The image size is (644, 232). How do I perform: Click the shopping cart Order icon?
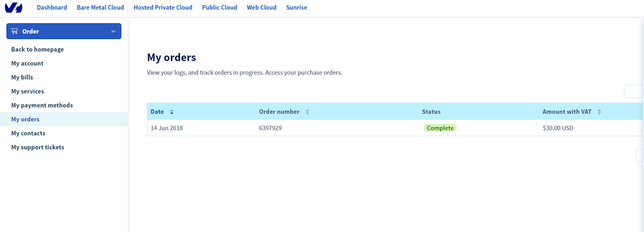15,31
